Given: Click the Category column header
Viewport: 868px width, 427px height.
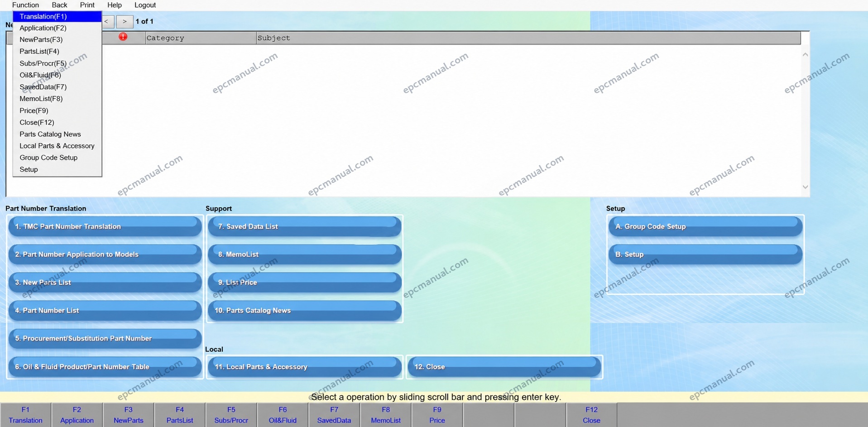Looking at the screenshot, I should pos(201,38).
